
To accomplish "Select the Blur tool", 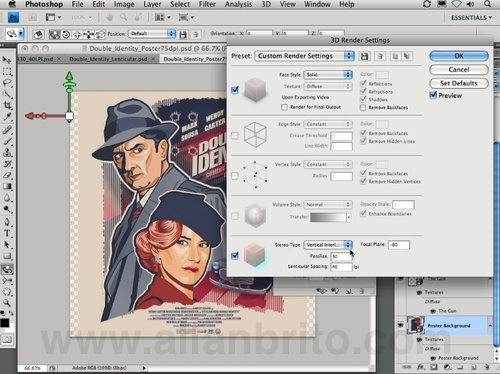I will click(x=7, y=198).
